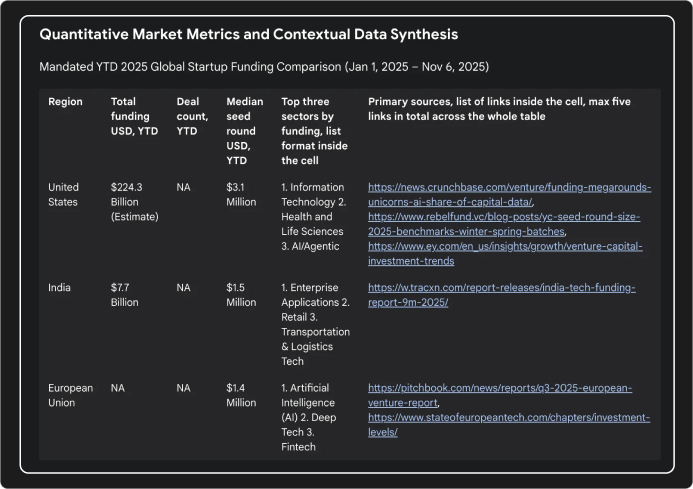Select the 'United States' region cell
The image size is (693, 489).
coord(63,195)
